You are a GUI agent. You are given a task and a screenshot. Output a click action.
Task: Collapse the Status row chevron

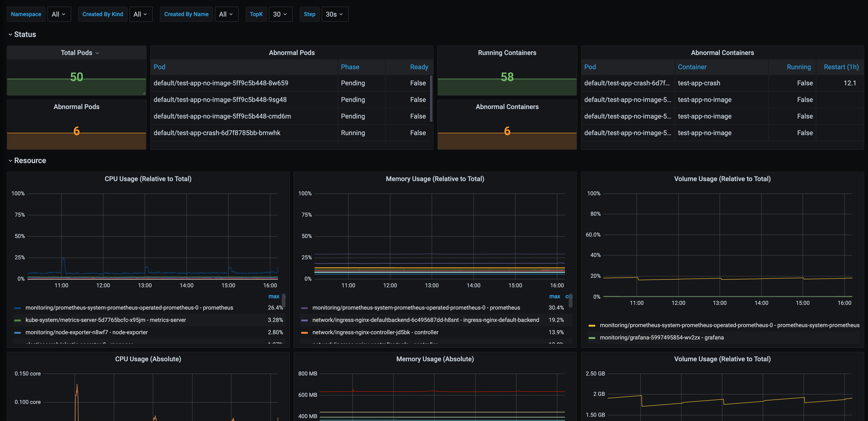10,35
